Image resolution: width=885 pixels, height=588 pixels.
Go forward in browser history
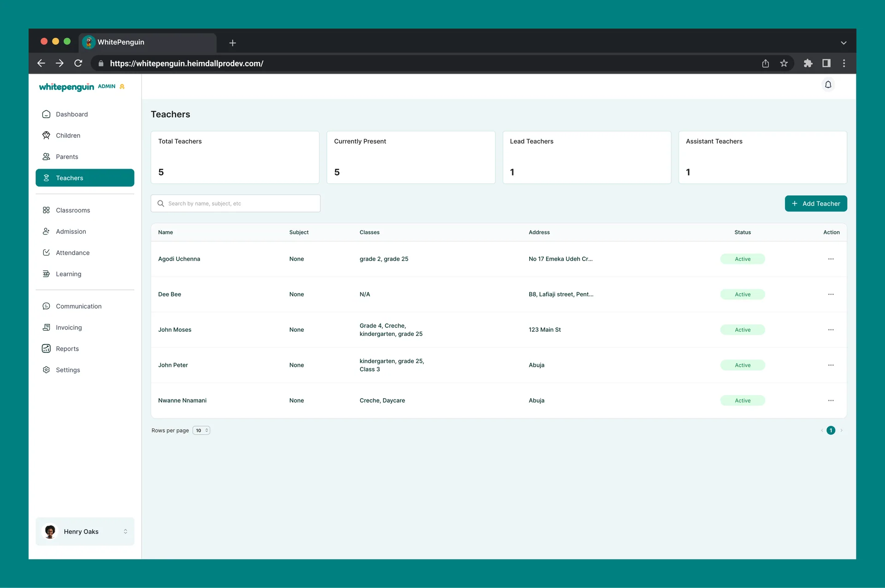[59, 63]
